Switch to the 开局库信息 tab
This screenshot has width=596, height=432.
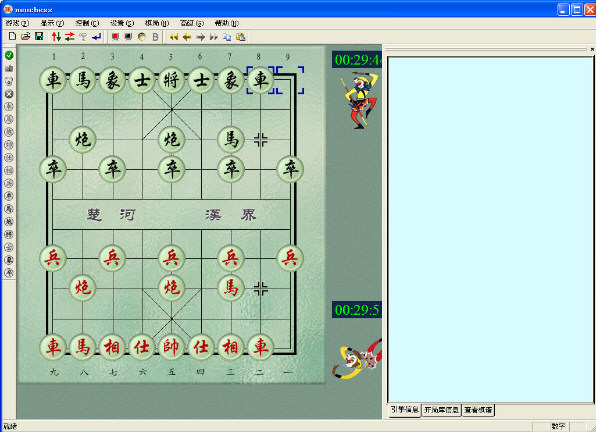pos(441,410)
